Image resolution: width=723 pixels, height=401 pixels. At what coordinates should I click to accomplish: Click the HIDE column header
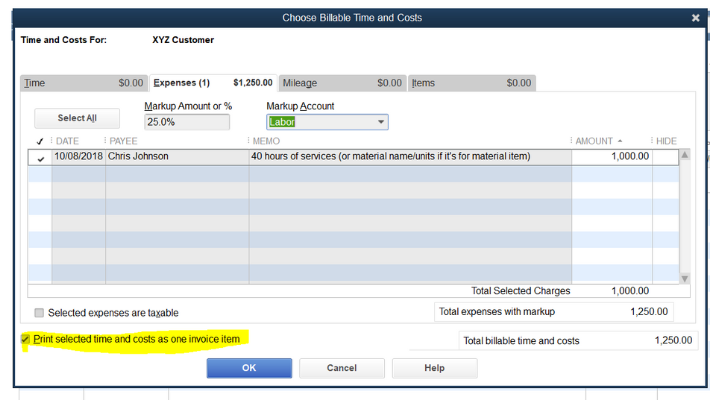click(666, 141)
